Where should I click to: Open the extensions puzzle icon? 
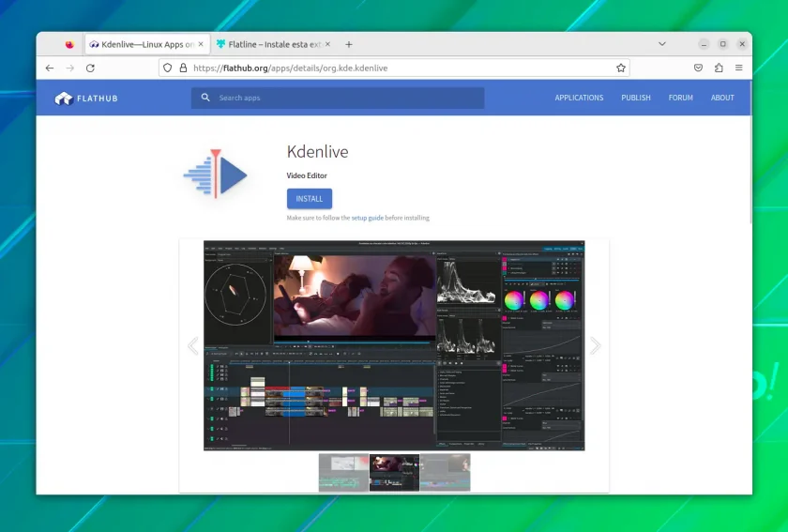tap(719, 68)
